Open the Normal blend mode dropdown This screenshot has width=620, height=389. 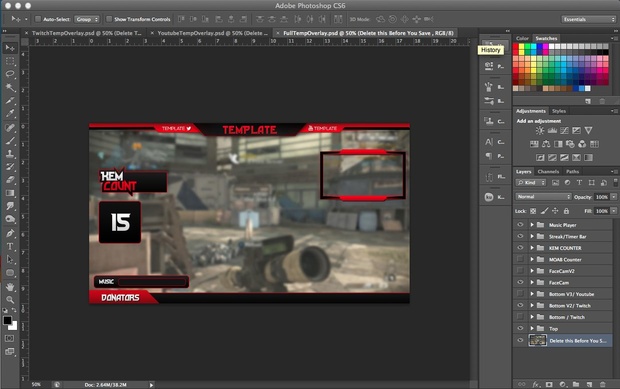pyautogui.click(x=543, y=196)
